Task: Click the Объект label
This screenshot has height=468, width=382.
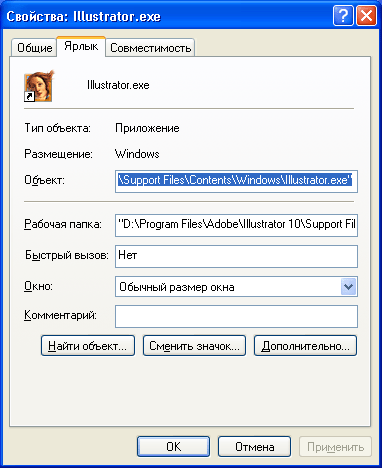Action: click(x=44, y=180)
